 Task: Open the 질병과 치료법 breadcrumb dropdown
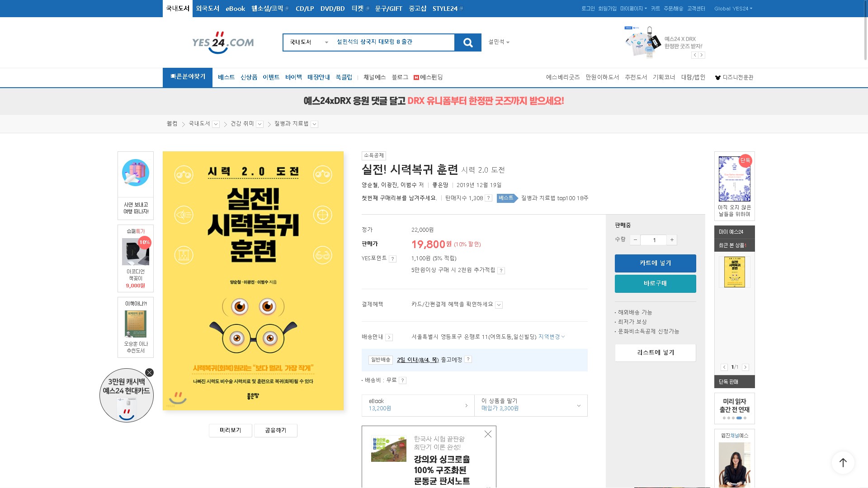point(315,124)
